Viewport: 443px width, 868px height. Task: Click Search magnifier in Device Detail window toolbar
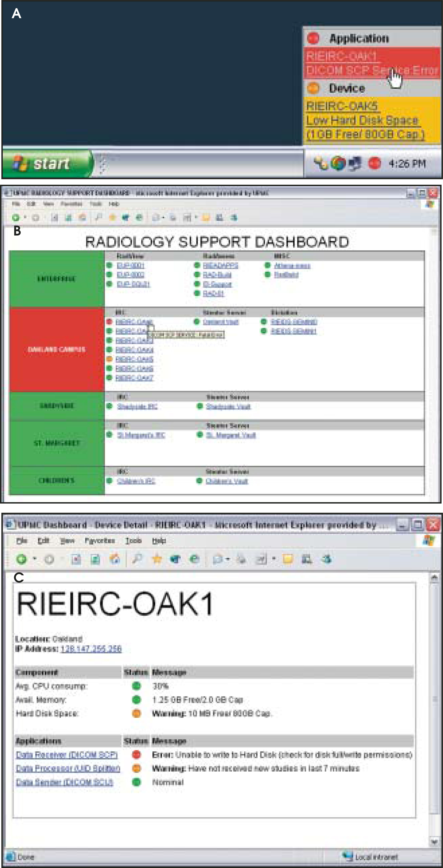(x=137, y=559)
